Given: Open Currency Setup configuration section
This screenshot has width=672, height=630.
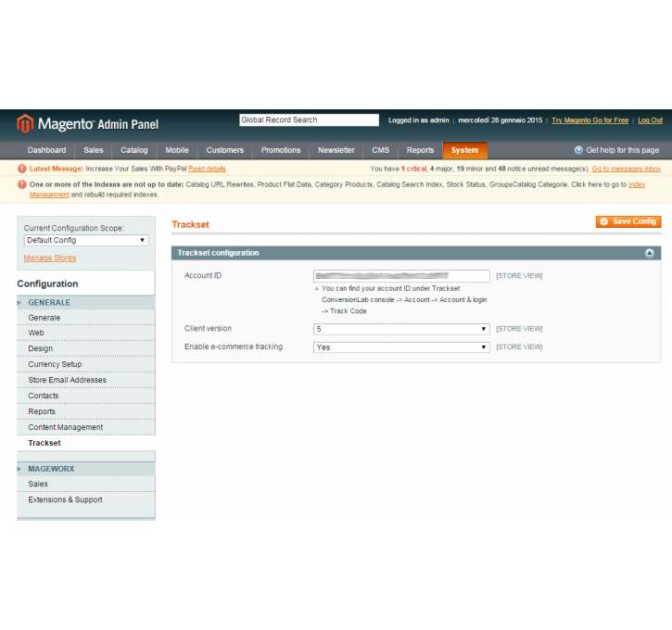Looking at the screenshot, I should [x=86, y=364].
